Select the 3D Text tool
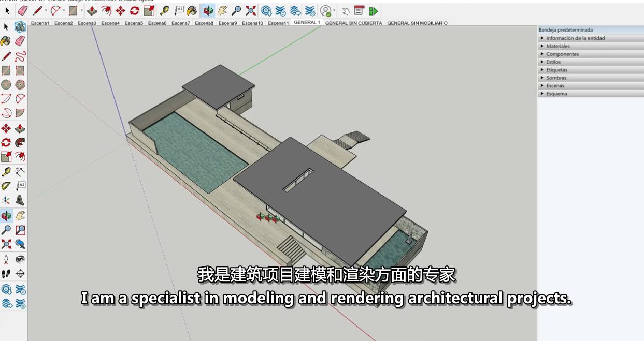This screenshot has width=644, height=341. point(20,200)
